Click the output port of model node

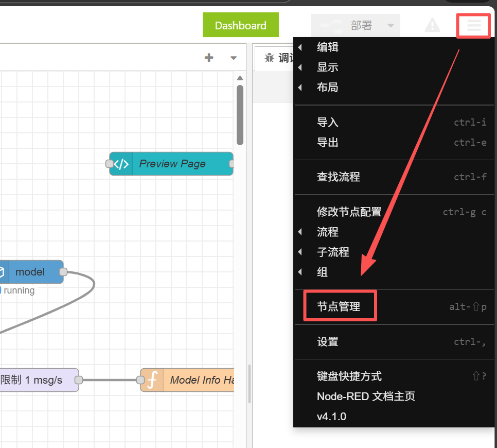point(63,272)
